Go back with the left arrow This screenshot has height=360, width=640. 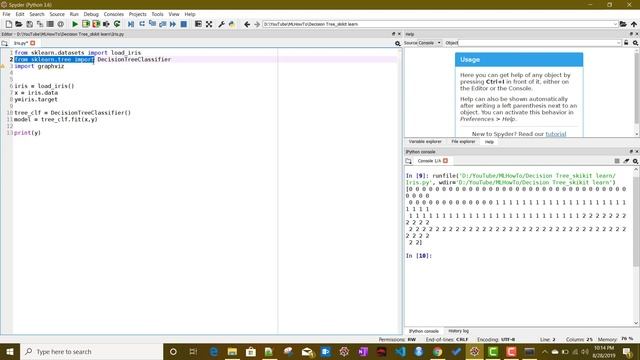click(x=247, y=24)
